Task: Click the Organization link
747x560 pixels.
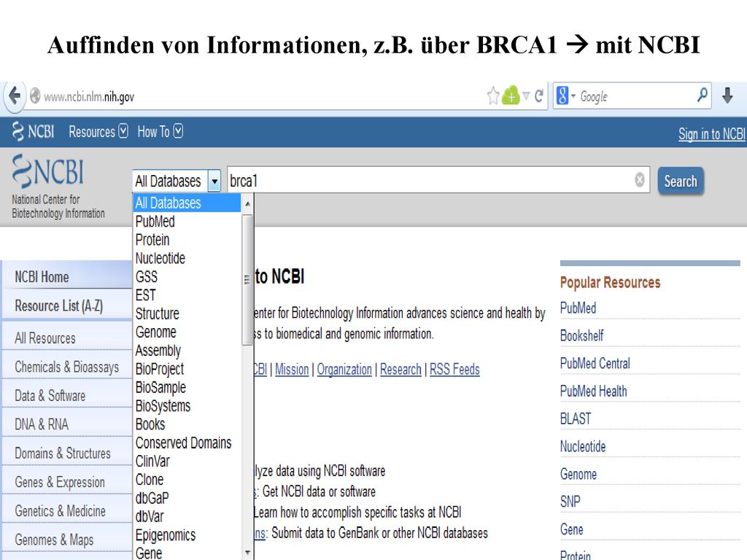Action: (x=344, y=370)
